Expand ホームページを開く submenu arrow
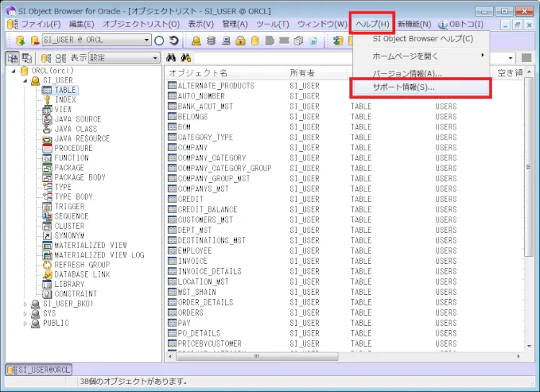Viewport: 540px width, 392px height. (x=482, y=55)
